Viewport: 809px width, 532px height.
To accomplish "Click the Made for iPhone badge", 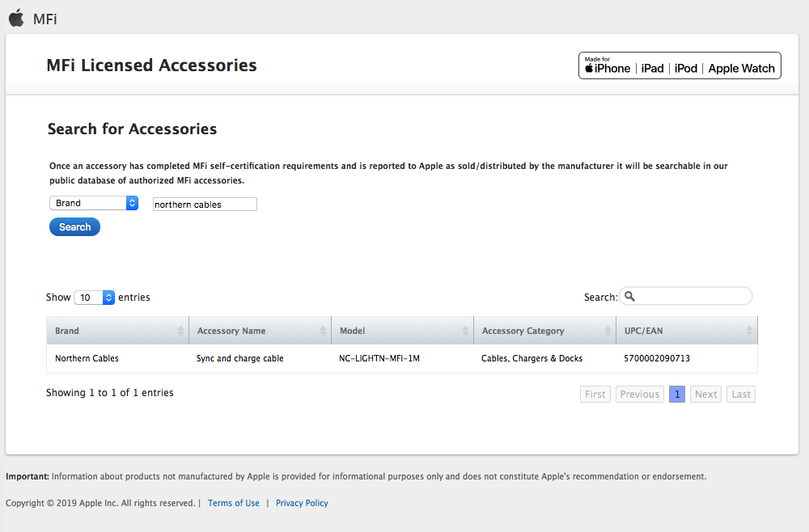I will [x=680, y=65].
